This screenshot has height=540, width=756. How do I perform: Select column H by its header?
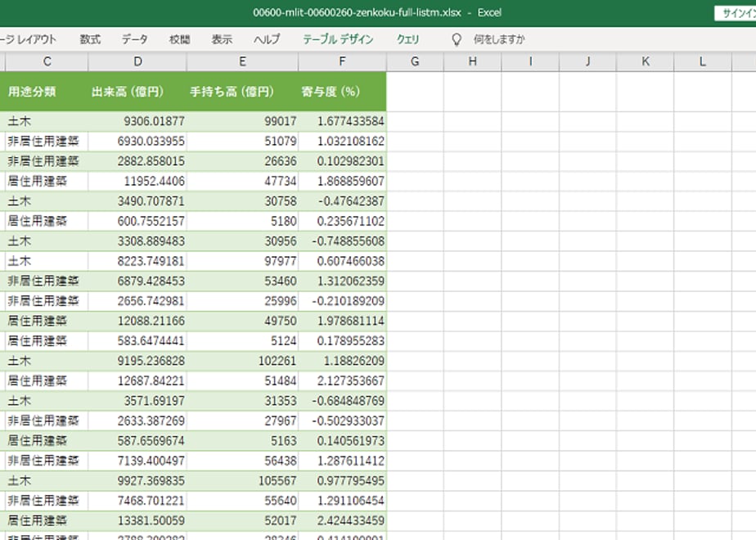[473, 61]
